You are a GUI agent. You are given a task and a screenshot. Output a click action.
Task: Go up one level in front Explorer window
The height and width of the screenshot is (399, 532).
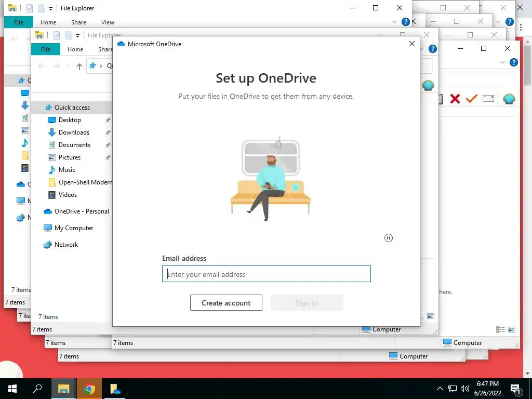click(x=79, y=66)
